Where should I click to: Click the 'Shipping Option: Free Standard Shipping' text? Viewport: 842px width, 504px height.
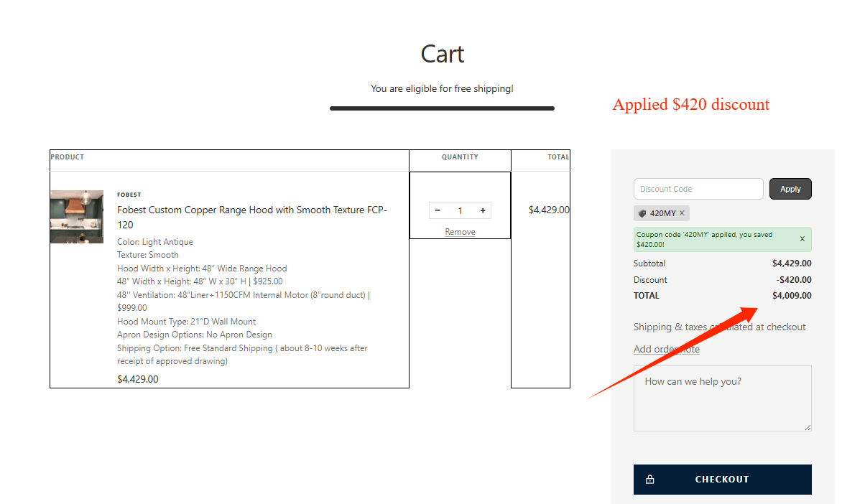coord(242,355)
